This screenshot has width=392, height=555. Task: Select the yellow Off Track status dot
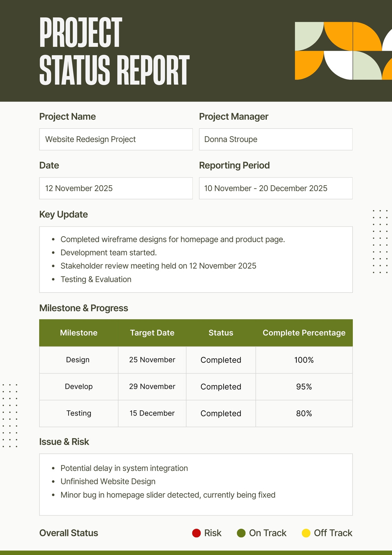pyautogui.click(x=306, y=533)
